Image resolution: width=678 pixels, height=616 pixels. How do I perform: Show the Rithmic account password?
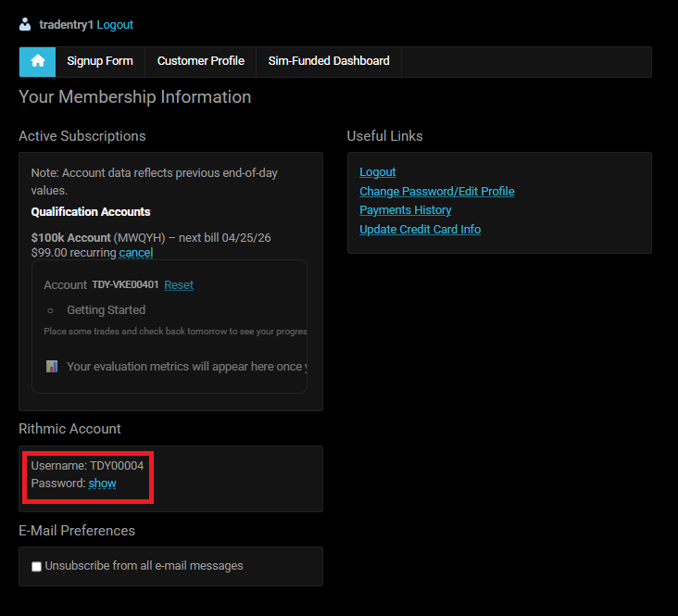coord(102,484)
